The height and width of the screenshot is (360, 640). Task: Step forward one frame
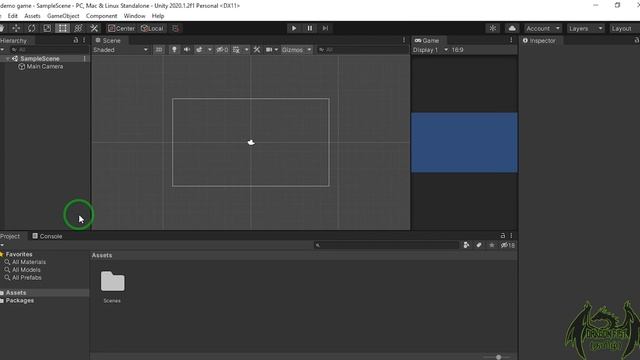tap(325, 28)
